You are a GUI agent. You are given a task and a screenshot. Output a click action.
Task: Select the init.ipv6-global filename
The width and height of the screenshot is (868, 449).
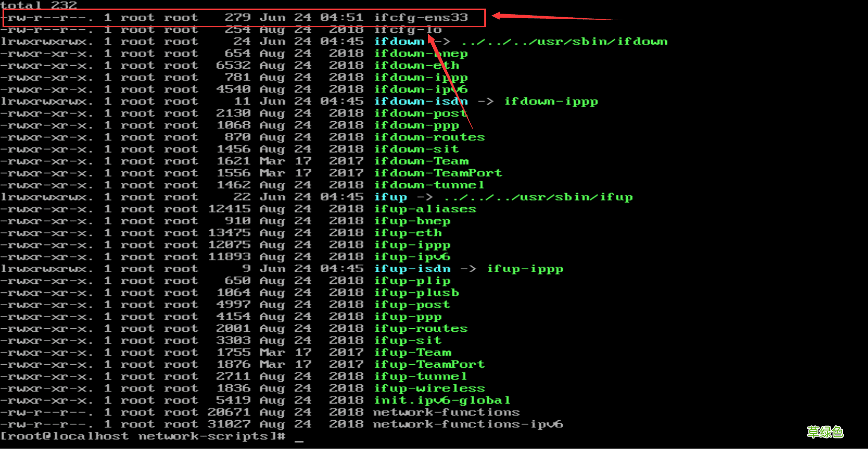point(442,401)
